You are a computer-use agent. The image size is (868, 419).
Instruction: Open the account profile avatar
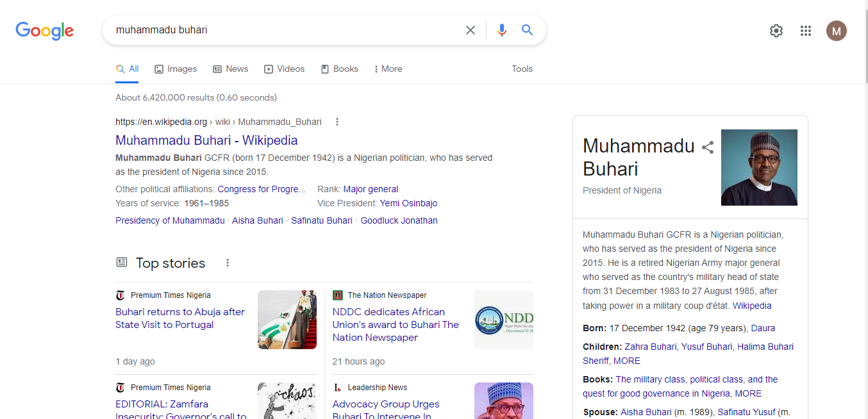837,30
